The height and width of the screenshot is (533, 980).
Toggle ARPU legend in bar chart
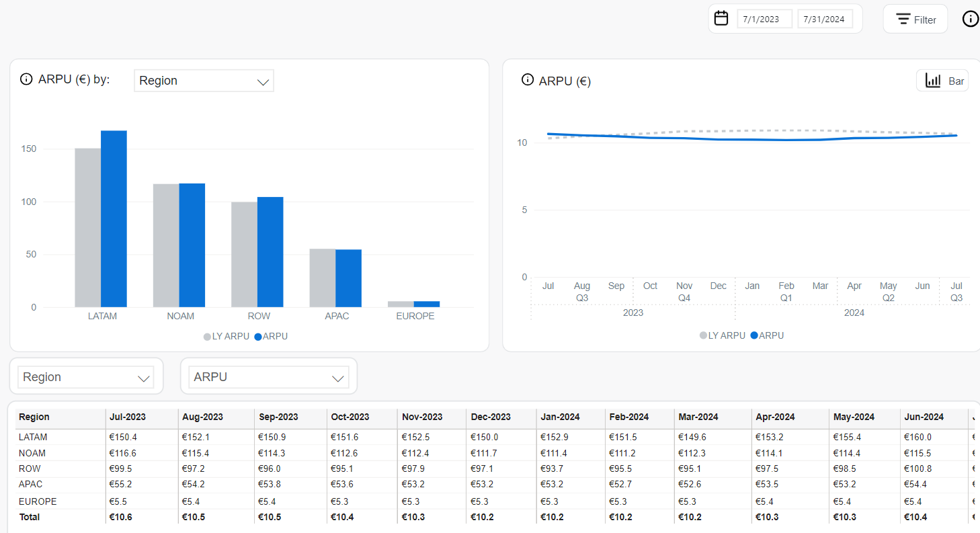[x=271, y=336]
